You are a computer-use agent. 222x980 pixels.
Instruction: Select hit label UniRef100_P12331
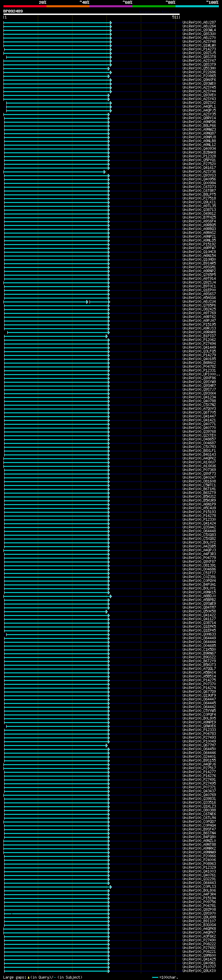pos(199,370)
